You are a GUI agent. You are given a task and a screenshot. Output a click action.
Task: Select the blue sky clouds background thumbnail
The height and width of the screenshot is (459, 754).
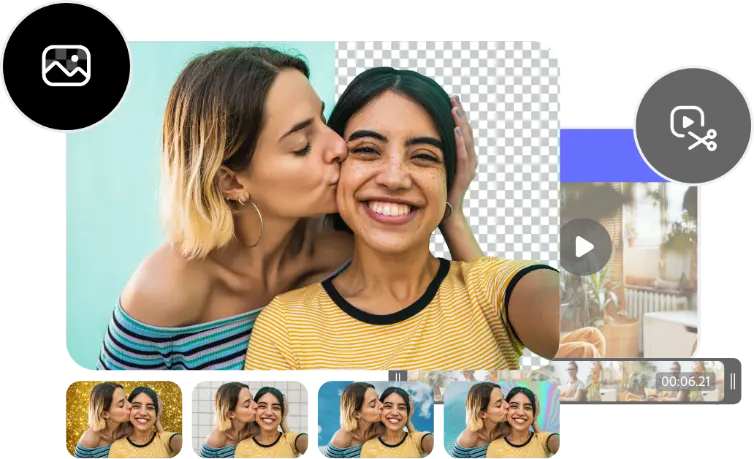coord(376,419)
